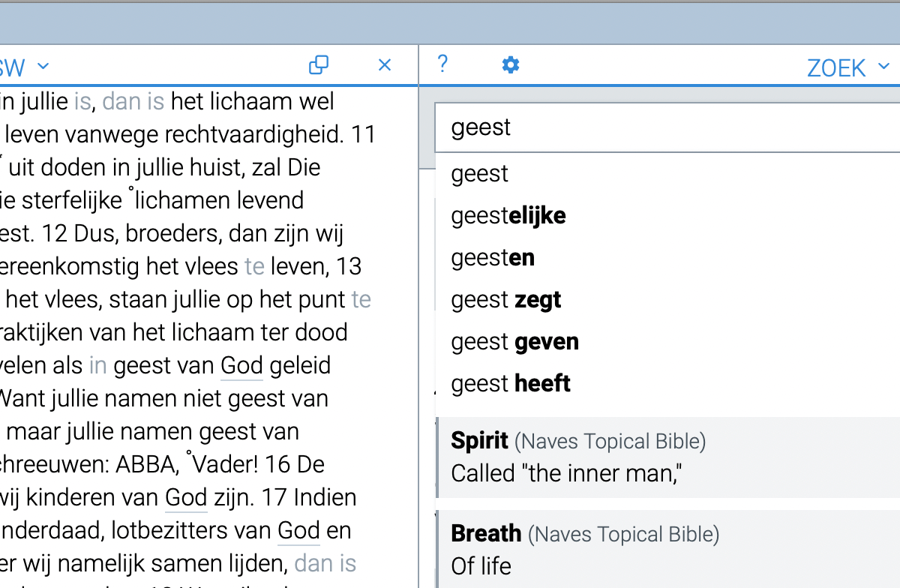The image size is (900, 588).
Task: Click the copy window icon
Action: pos(319,65)
